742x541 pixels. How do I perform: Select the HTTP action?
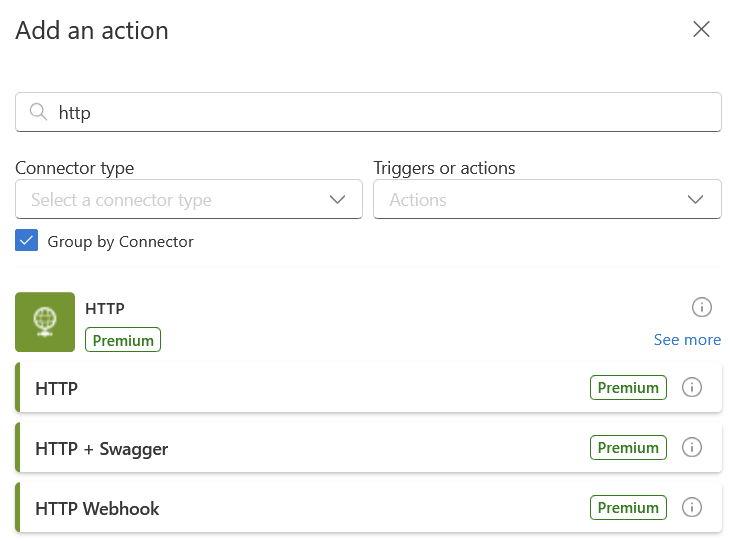pos(369,387)
